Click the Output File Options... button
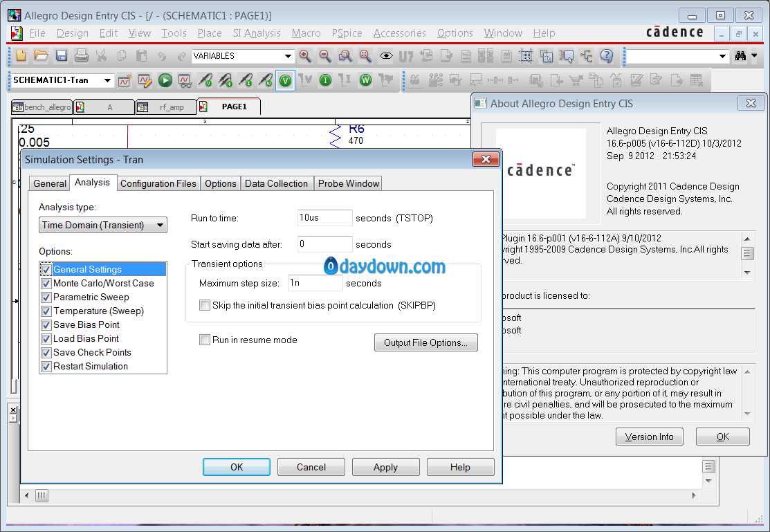 click(425, 342)
